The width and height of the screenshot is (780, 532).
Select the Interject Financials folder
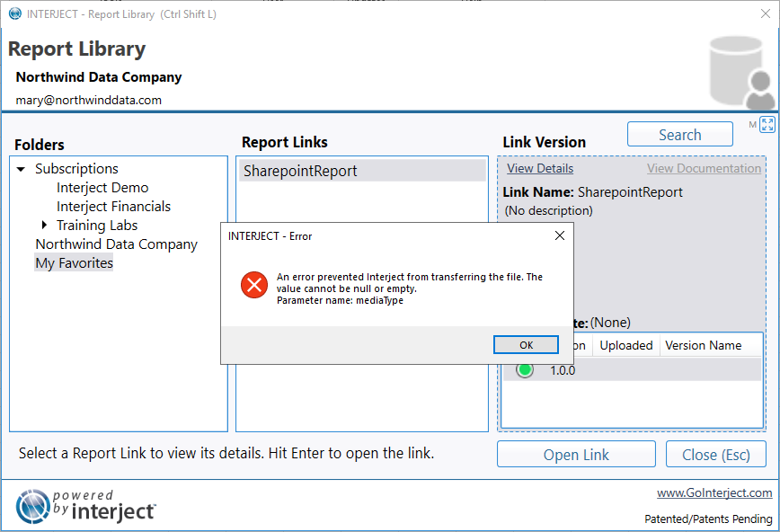point(113,207)
